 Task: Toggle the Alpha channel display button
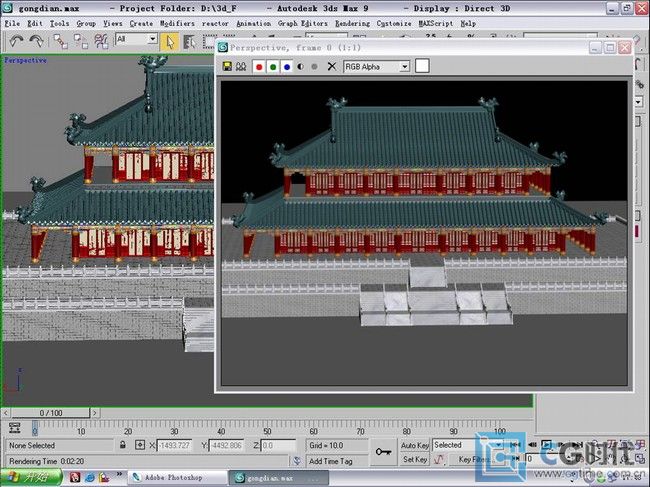tap(301, 66)
